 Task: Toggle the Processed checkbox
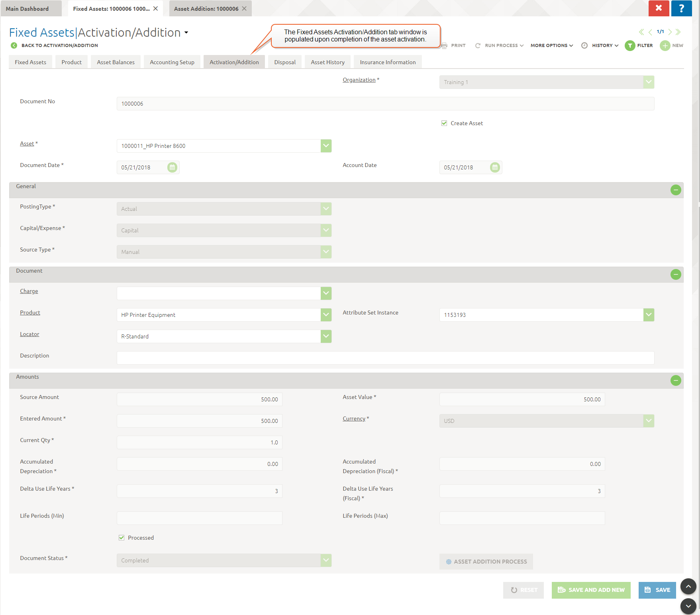pyautogui.click(x=122, y=538)
